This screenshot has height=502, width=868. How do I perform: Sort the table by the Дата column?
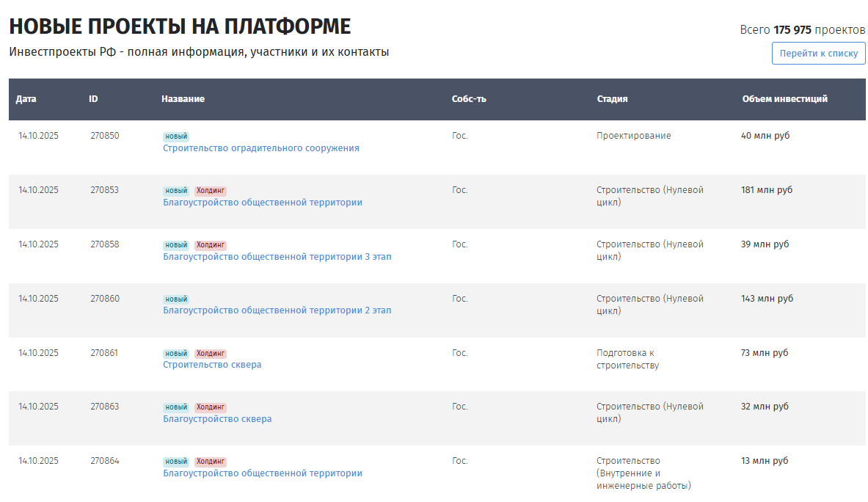pyautogui.click(x=26, y=98)
